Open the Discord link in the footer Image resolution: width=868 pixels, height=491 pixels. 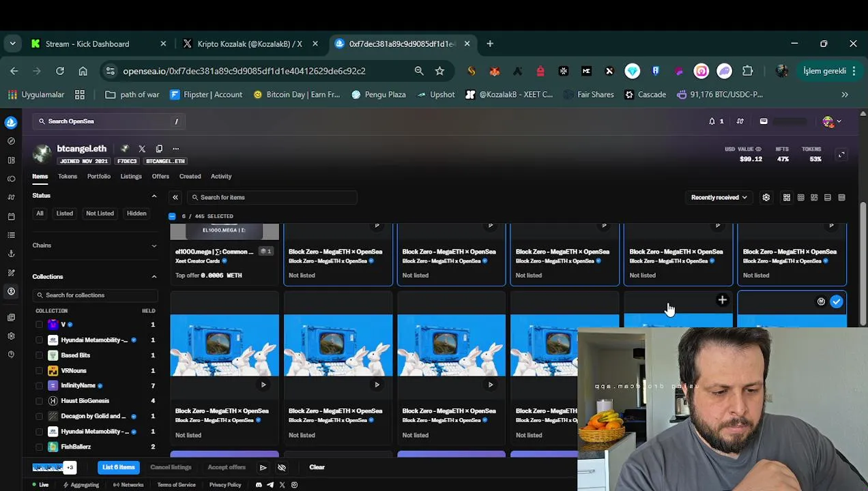pos(259,485)
